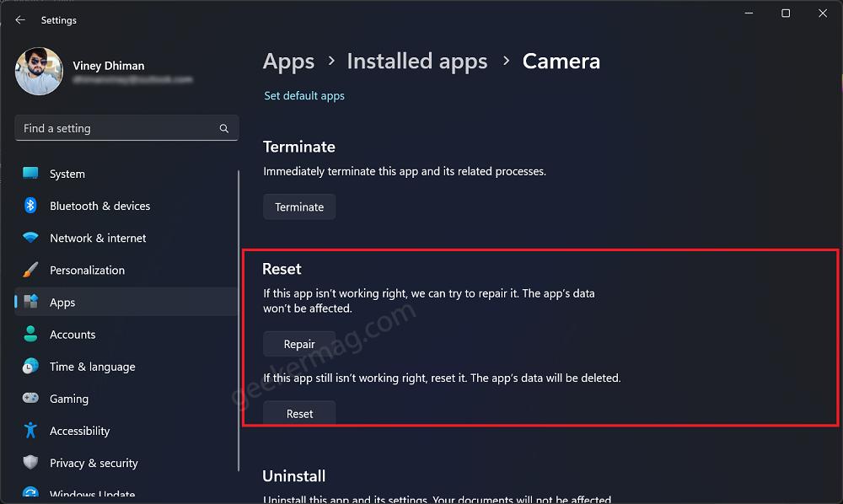Maximize the Settings window
The height and width of the screenshot is (504, 843).
[786, 13]
